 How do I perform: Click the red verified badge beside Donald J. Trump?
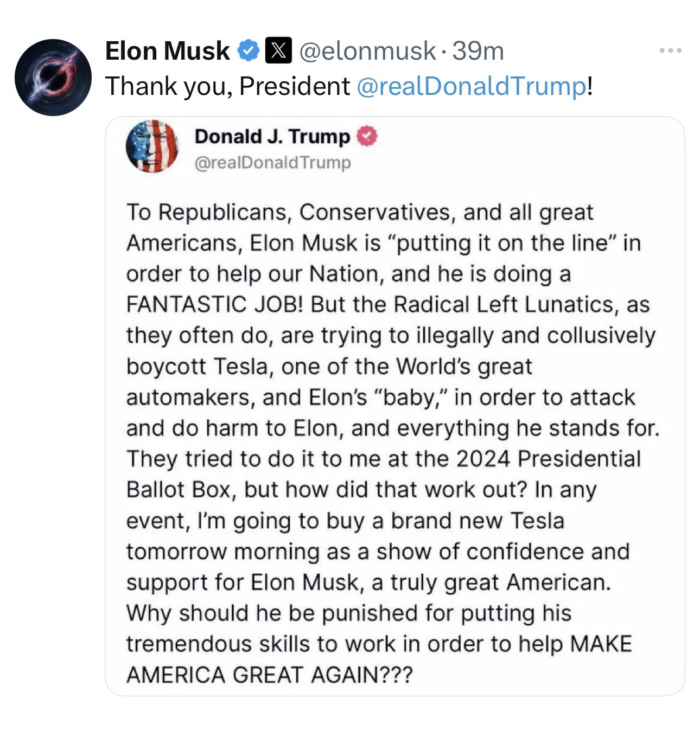(x=367, y=136)
